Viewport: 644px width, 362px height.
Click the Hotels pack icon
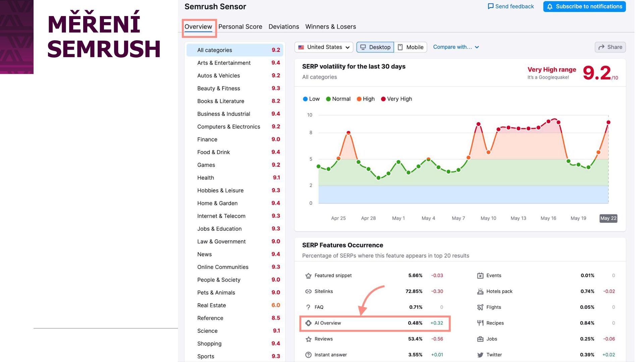coord(480,291)
